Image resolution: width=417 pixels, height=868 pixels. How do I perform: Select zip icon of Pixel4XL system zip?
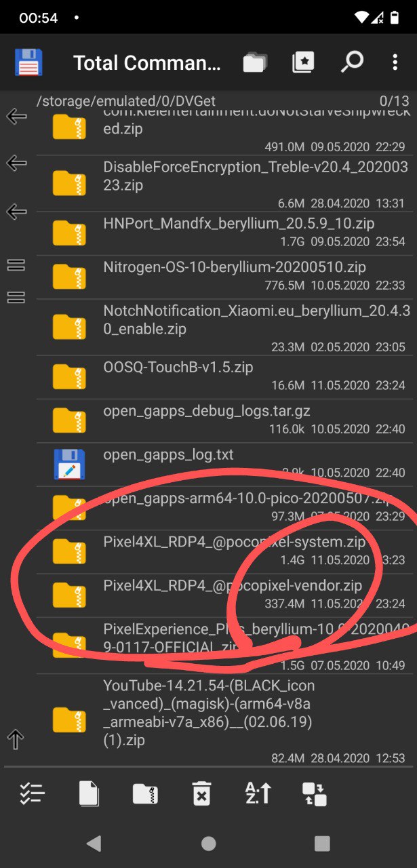coord(69,552)
